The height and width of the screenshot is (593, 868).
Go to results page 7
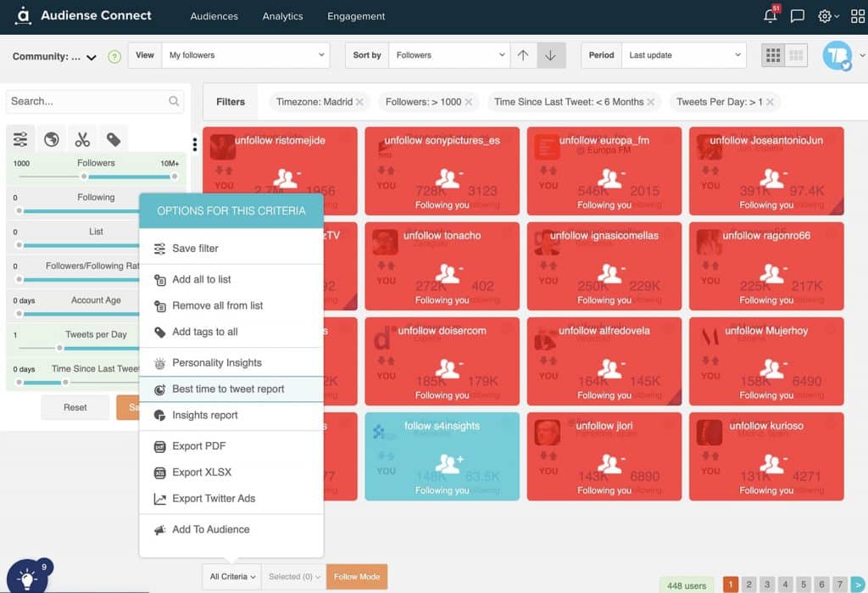tap(840, 585)
